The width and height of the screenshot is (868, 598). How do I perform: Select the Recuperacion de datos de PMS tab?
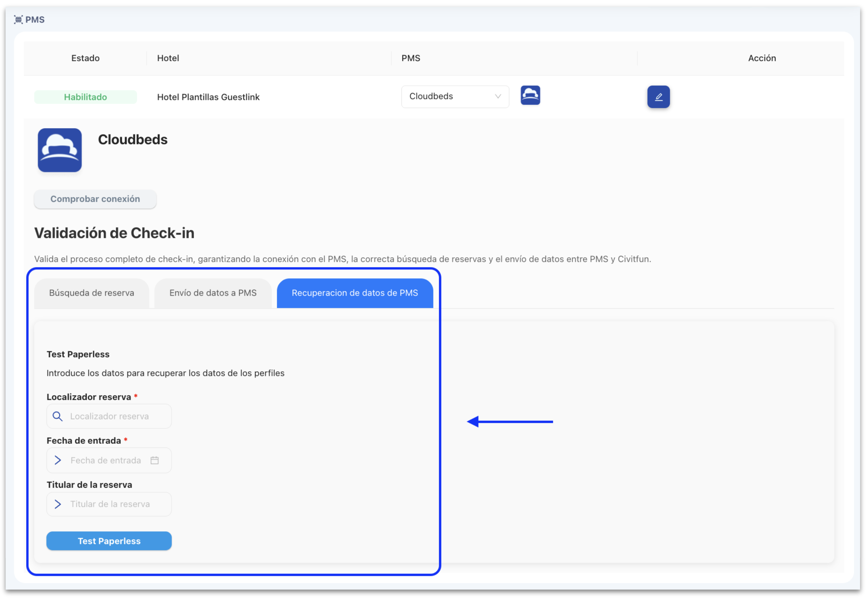355,293
